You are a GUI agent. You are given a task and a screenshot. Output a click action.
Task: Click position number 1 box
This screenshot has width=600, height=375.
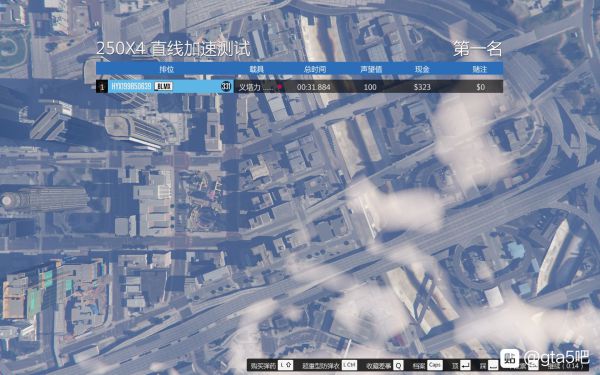coord(102,87)
